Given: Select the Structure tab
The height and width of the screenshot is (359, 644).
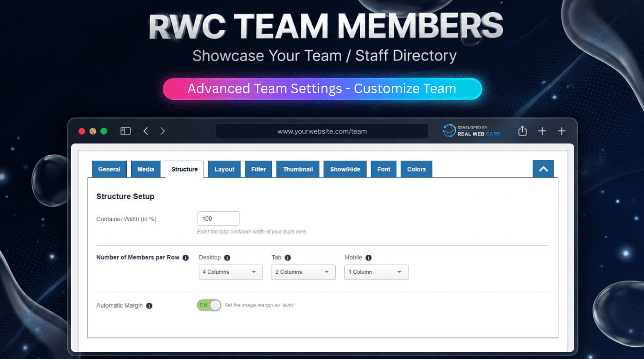Looking at the screenshot, I should click(x=184, y=169).
